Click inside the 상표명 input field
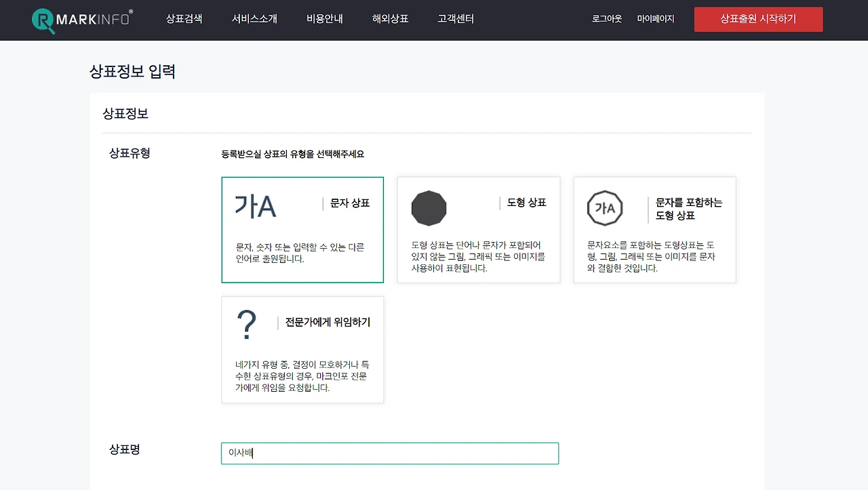Image resolution: width=868 pixels, height=490 pixels. click(x=390, y=453)
